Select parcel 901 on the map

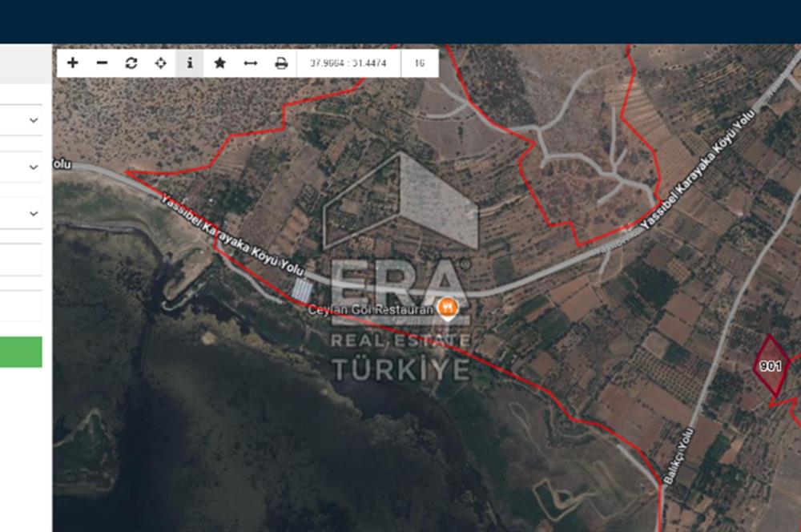(770, 366)
